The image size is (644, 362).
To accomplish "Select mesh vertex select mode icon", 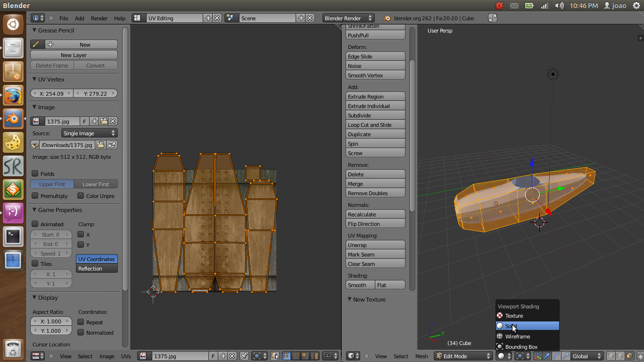I will click(611, 356).
